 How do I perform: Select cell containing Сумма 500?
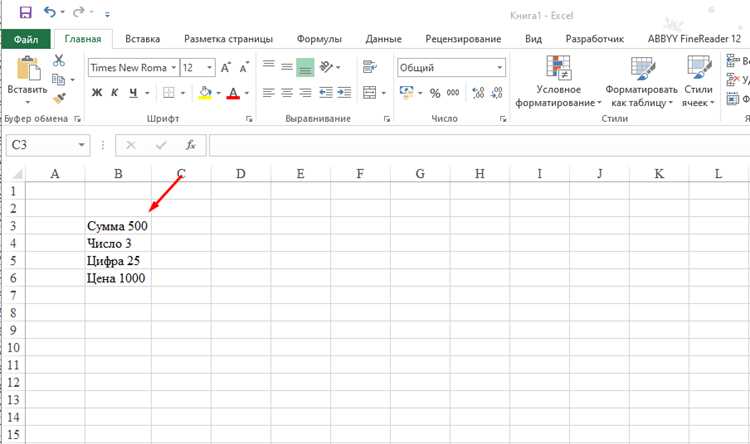[x=118, y=226]
